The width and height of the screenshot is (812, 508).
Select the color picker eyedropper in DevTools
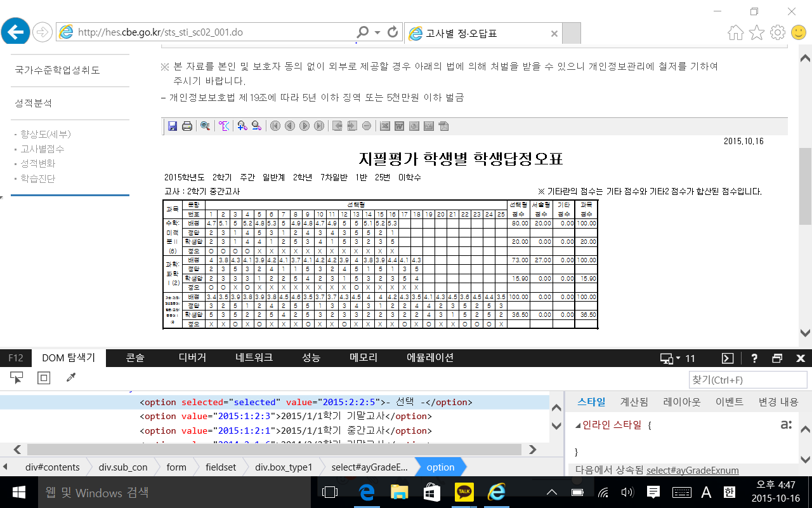point(71,378)
